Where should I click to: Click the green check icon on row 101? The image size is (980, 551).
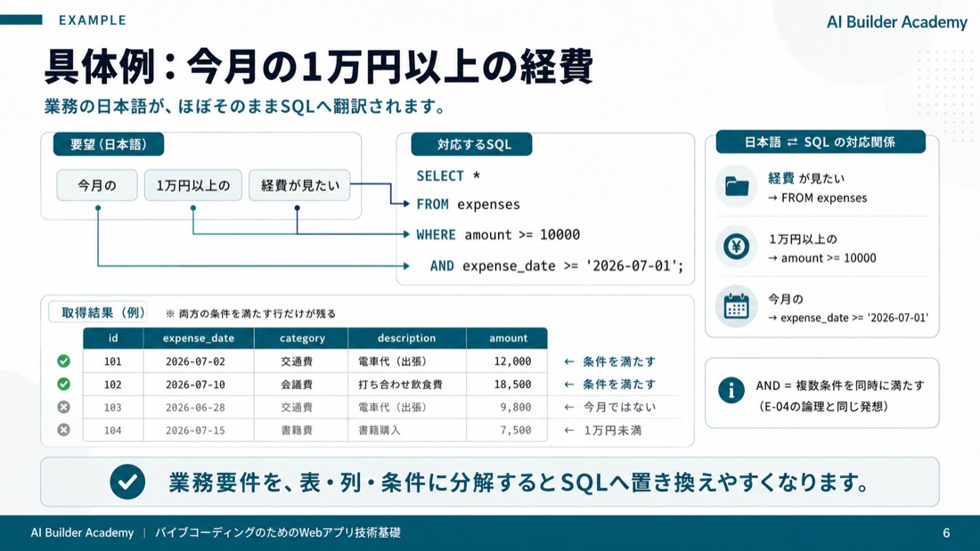tap(64, 361)
